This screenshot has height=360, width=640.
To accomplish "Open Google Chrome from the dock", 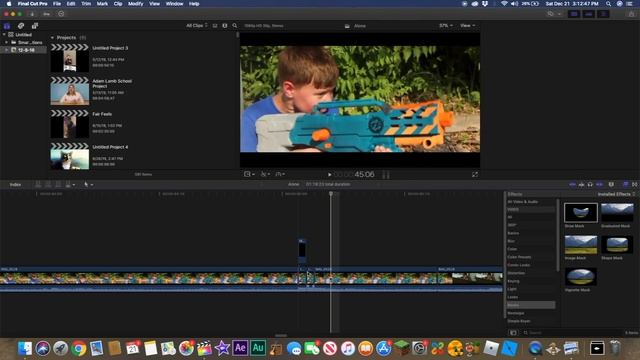I will pyautogui.click(x=79, y=348).
